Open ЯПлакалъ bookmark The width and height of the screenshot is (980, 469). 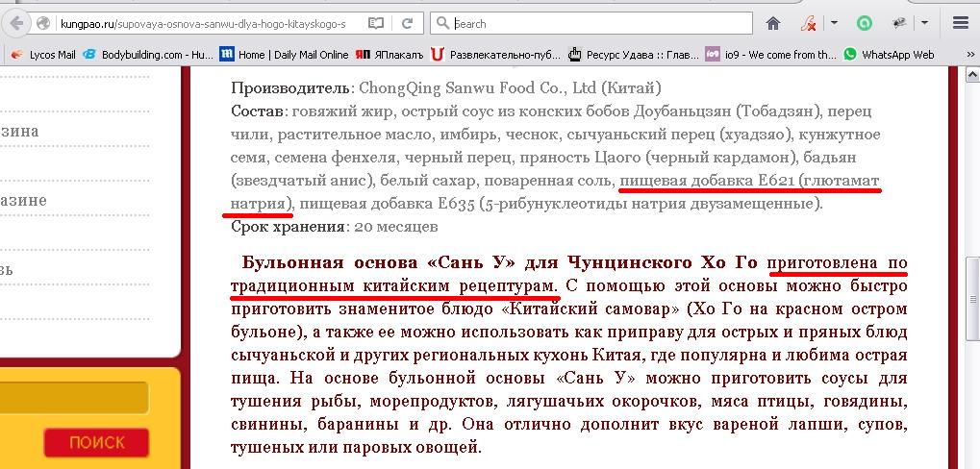pyautogui.click(x=389, y=55)
